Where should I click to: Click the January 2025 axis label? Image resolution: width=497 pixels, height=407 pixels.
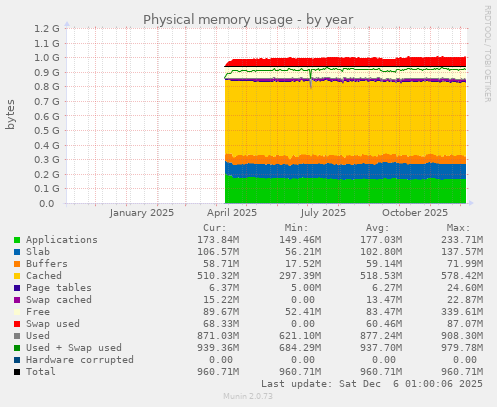pyautogui.click(x=142, y=213)
